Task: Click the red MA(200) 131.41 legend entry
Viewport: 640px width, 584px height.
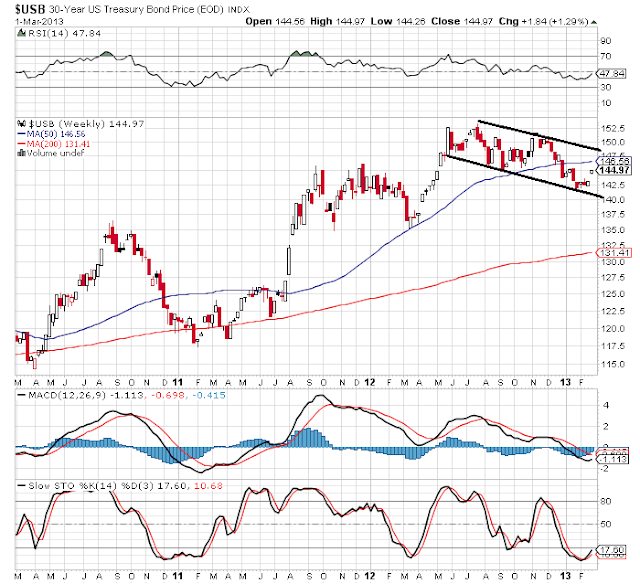Action: (x=54, y=144)
